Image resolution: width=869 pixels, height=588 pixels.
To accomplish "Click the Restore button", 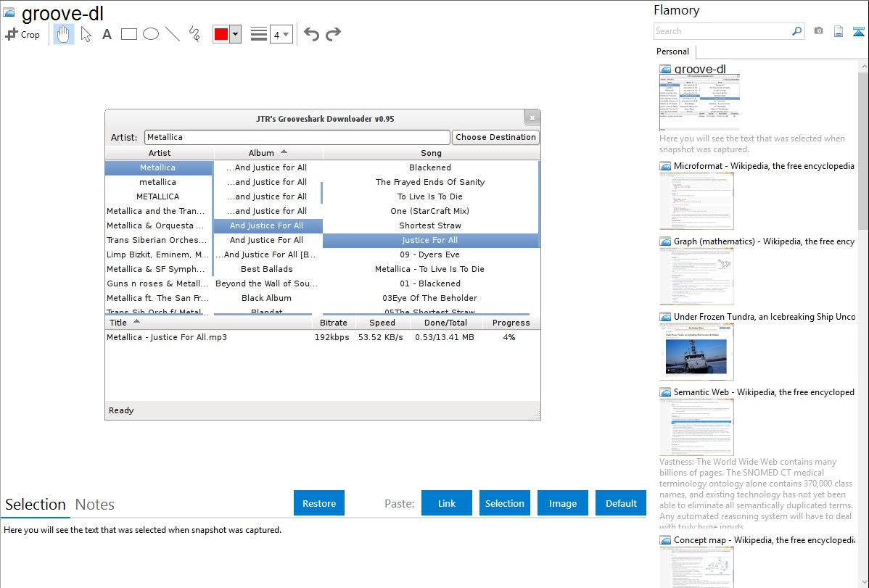I will click(x=319, y=503).
